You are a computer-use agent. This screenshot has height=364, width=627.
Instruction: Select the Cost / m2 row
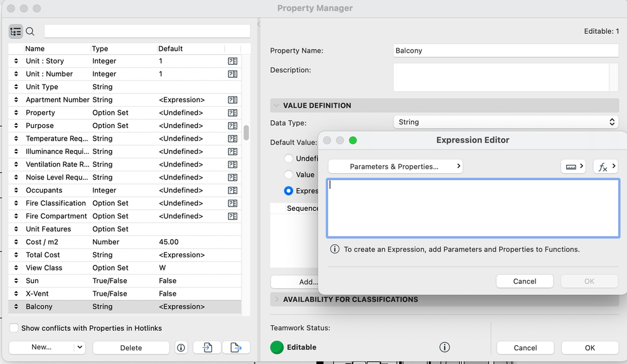pyautogui.click(x=125, y=242)
